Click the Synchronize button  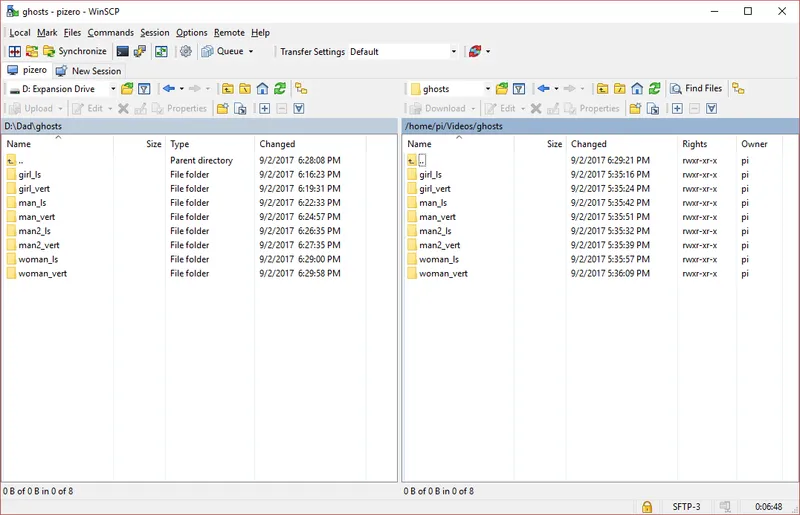(75, 51)
